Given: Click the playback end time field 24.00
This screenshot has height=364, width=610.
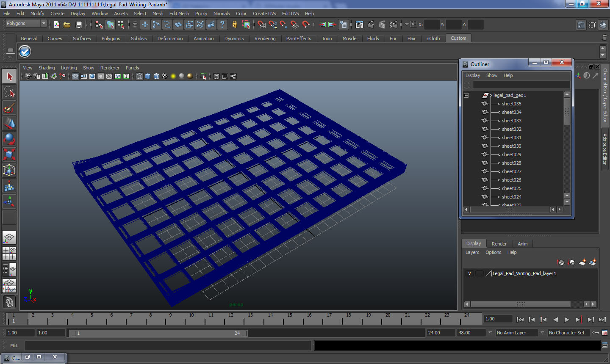Looking at the screenshot, I should coord(440,333).
